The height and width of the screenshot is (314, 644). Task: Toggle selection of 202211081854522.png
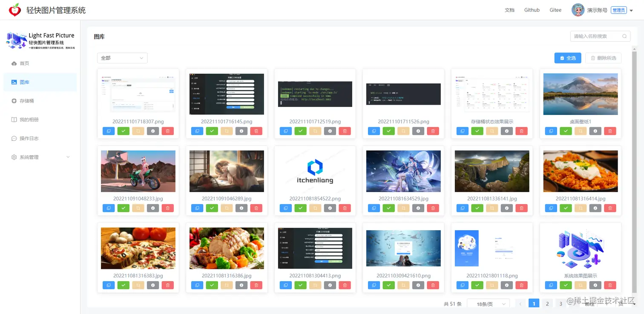click(x=300, y=208)
